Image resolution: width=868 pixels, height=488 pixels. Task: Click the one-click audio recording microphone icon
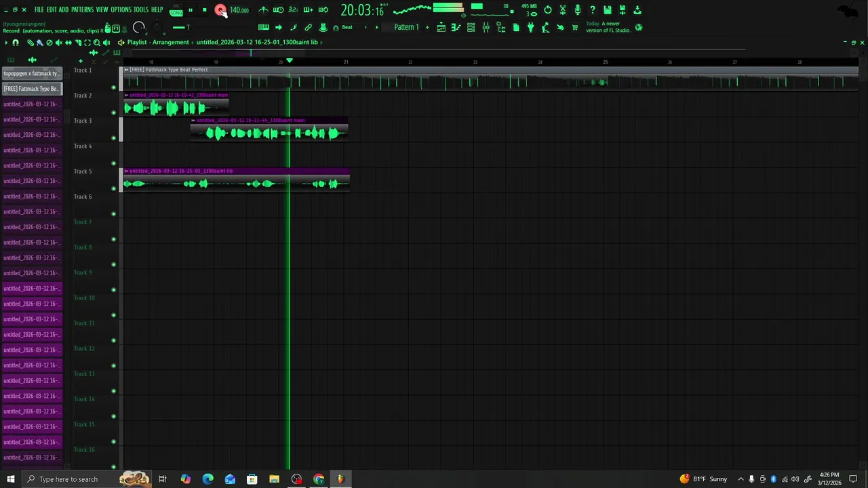pyautogui.click(x=578, y=10)
